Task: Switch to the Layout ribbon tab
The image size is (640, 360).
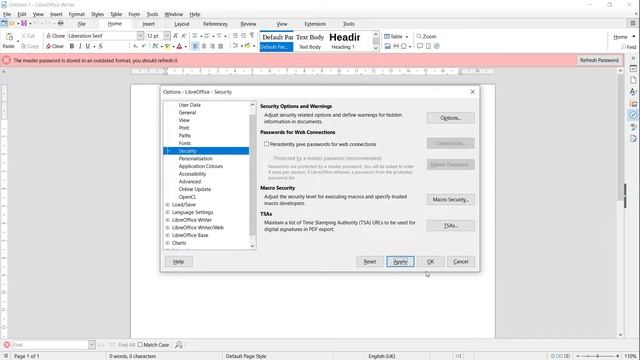Action: 182,24
